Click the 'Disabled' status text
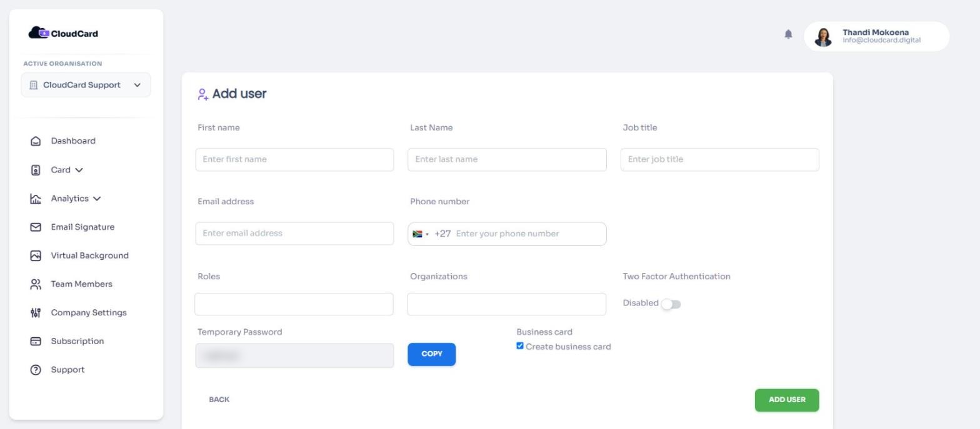Image resolution: width=980 pixels, height=429 pixels. pos(641,303)
